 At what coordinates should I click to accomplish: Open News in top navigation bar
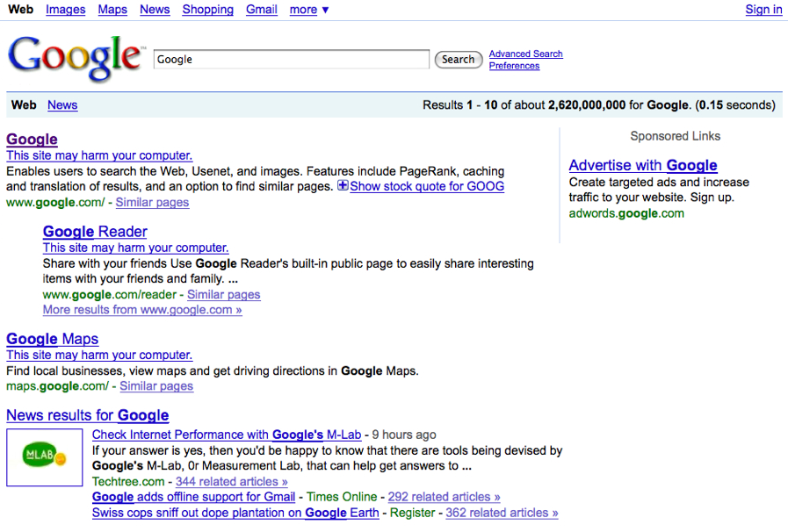(155, 10)
